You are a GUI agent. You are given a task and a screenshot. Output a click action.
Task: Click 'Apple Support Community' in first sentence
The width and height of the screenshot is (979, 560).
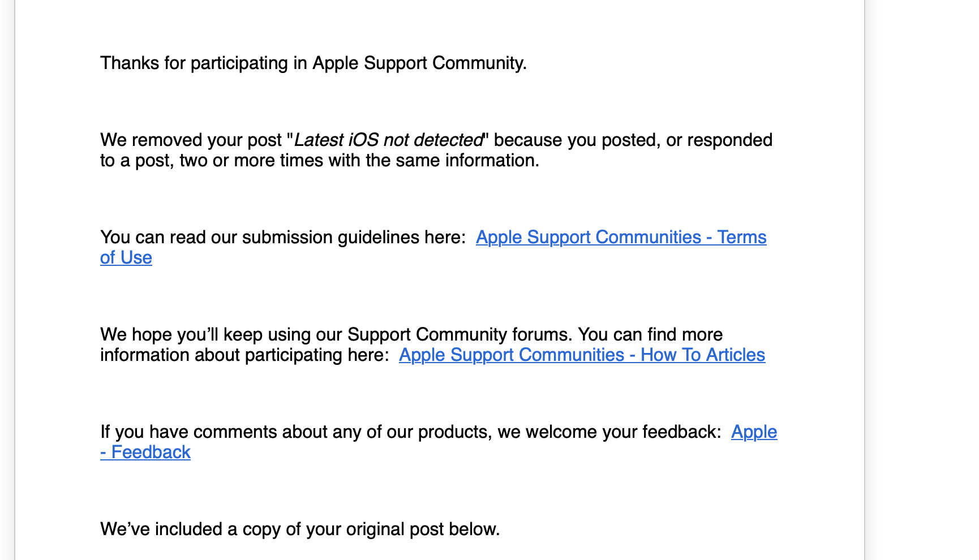click(419, 63)
